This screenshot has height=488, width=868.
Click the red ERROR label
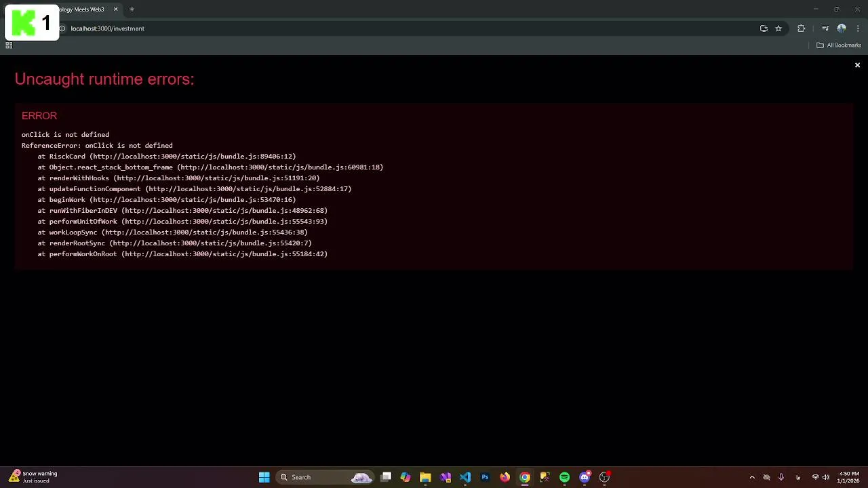[39, 116]
